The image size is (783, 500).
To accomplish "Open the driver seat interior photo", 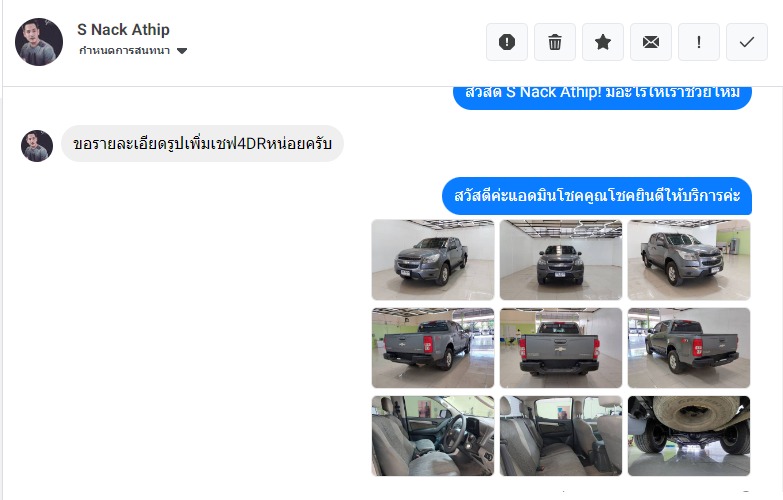I will [x=433, y=436].
